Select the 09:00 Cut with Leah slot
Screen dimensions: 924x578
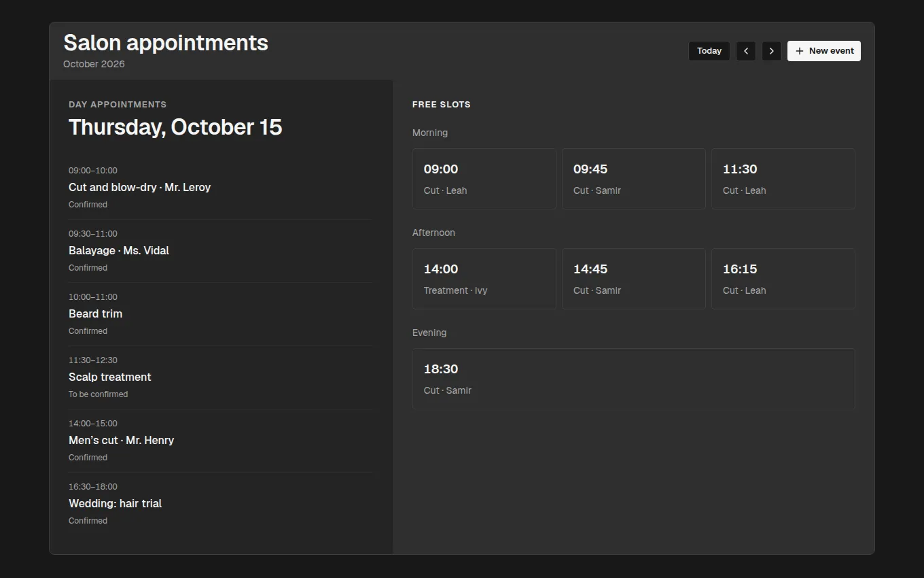click(x=484, y=179)
